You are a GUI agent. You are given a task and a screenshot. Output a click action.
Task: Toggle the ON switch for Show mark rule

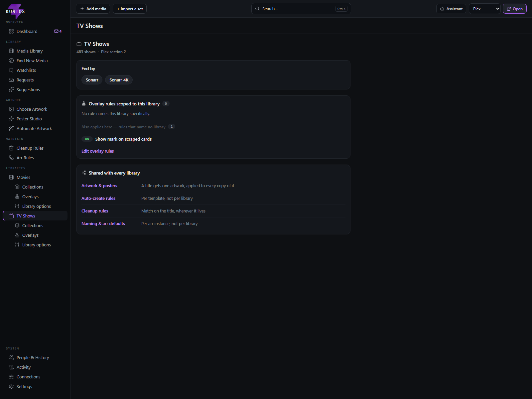click(x=87, y=139)
